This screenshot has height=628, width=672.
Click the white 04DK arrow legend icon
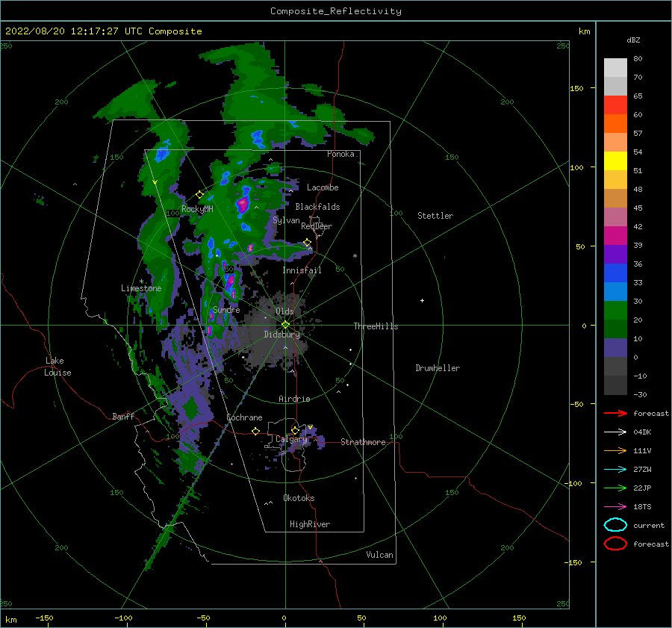[615, 432]
